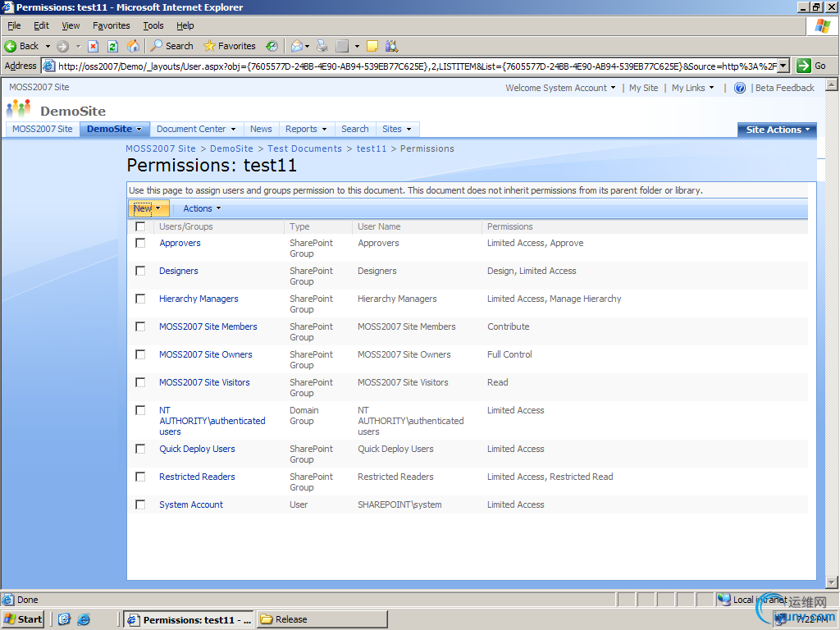840x630 pixels.
Task: Open the File menu
Action: (x=14, y=25)
